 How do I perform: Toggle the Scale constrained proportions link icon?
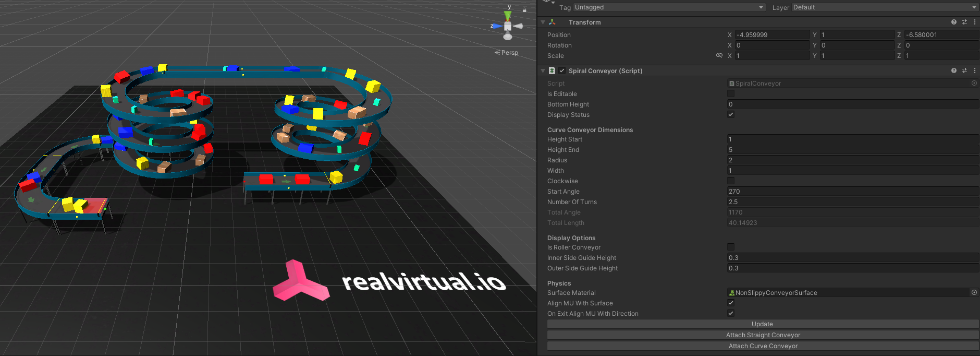coord(719,55)
